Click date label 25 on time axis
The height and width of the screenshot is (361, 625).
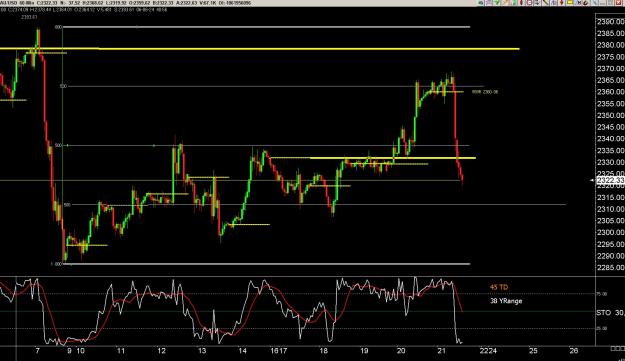point(533,351)
